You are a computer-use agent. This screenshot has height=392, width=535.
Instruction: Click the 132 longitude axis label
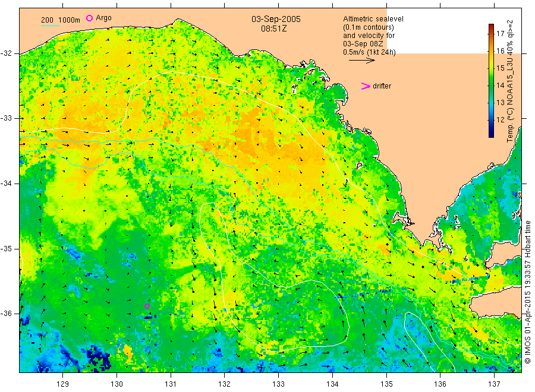(x=225, y=384)
